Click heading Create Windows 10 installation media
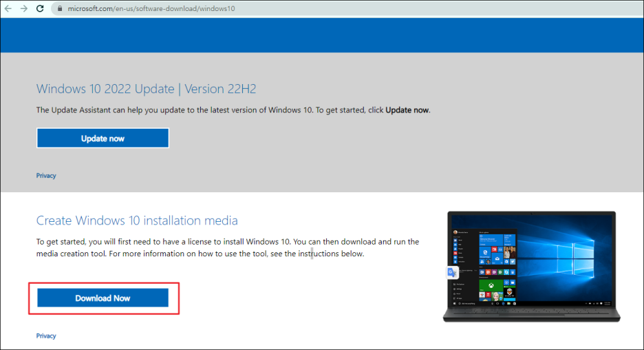 137,220
